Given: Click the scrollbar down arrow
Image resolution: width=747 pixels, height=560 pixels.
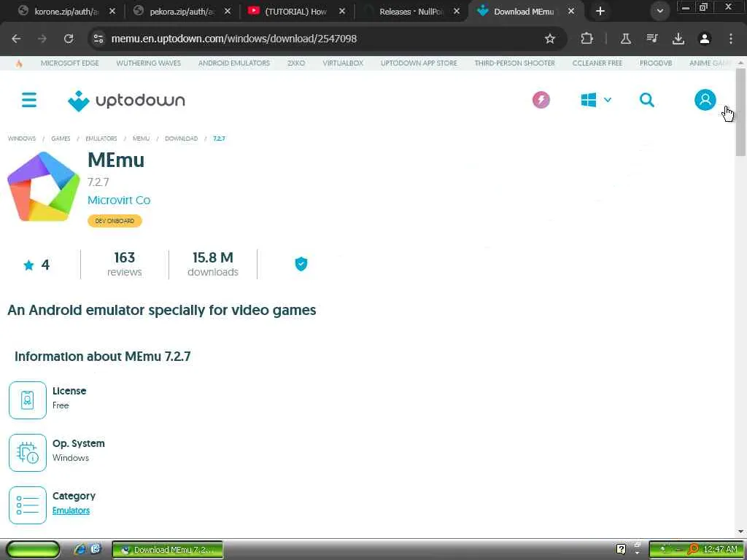Looking at the screenshot, I should coord(740,532).
